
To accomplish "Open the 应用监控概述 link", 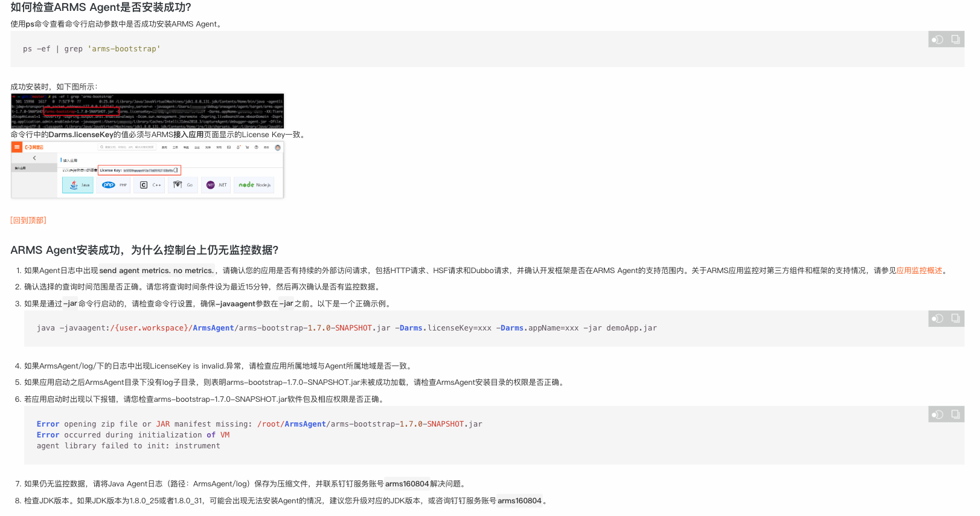I will point(919,271).
